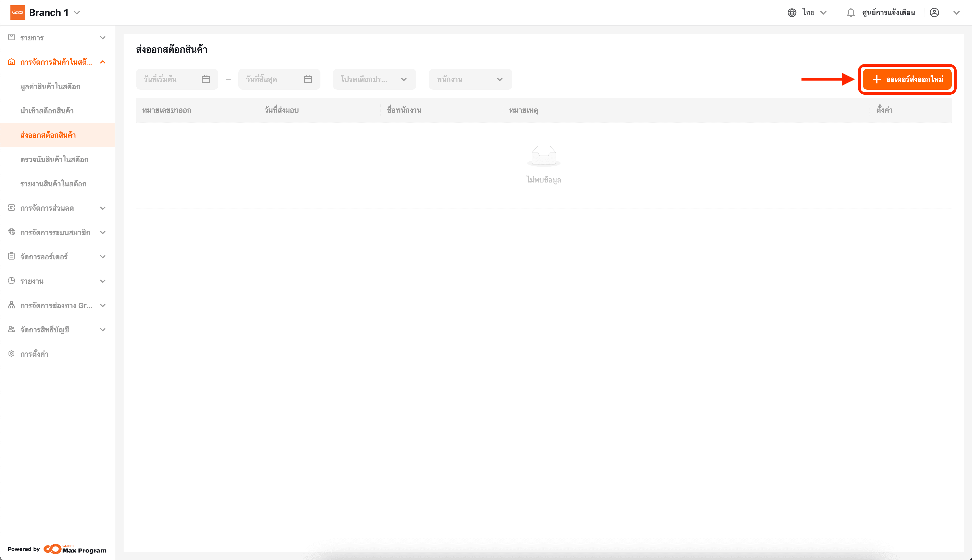Viewport: 972px width, 560px height.
Task: Open the โปรดเลือกปร... type dropdown
Action: (374, 79)
